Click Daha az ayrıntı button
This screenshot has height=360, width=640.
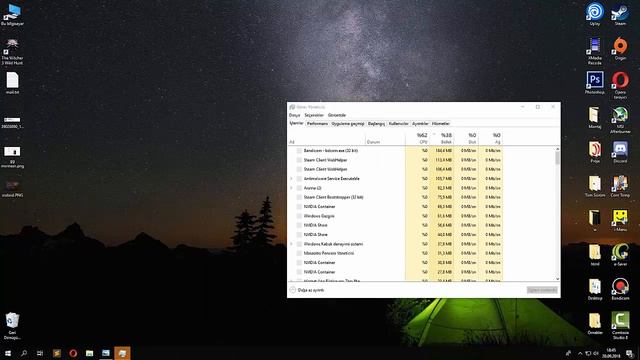pyautogui.click(x=307, y=290)
